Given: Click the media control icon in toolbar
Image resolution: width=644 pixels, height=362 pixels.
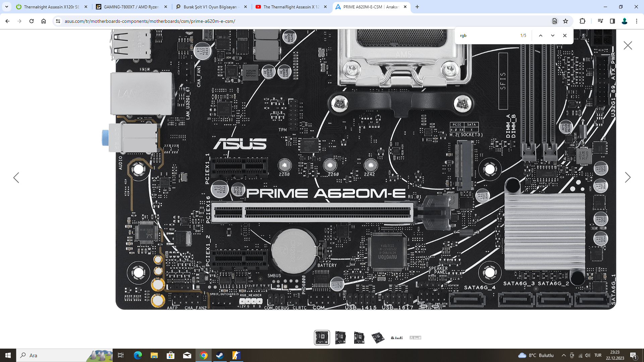Looking at the screenshot, I should point(600,21).
